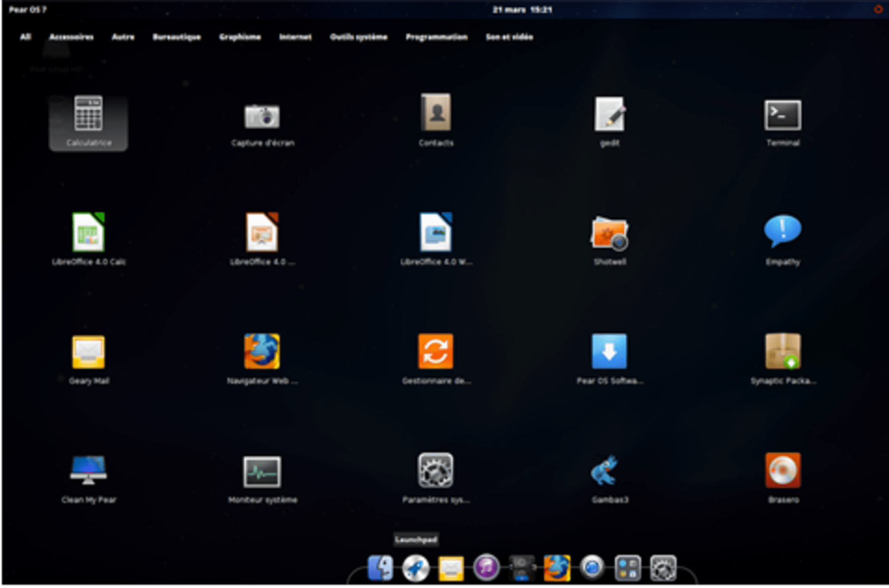Open mail envelope icon in dock
This screenshot has width=889, height=588.
(451, 569)
